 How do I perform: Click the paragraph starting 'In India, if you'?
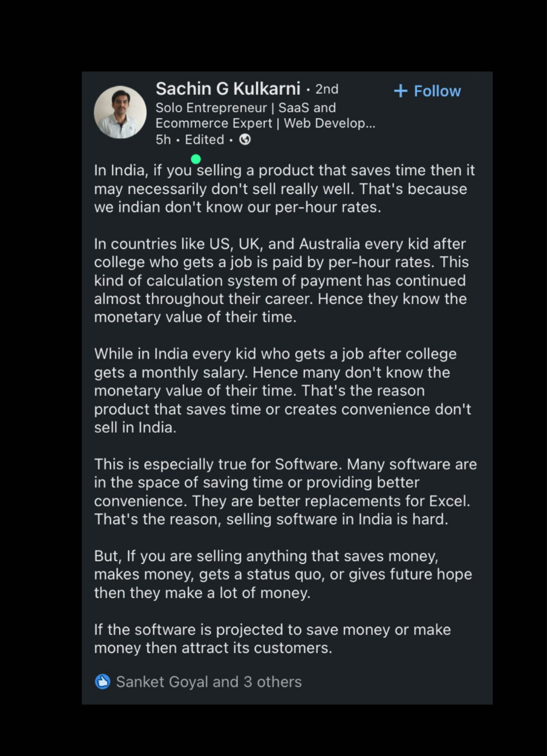click(283, 189)
